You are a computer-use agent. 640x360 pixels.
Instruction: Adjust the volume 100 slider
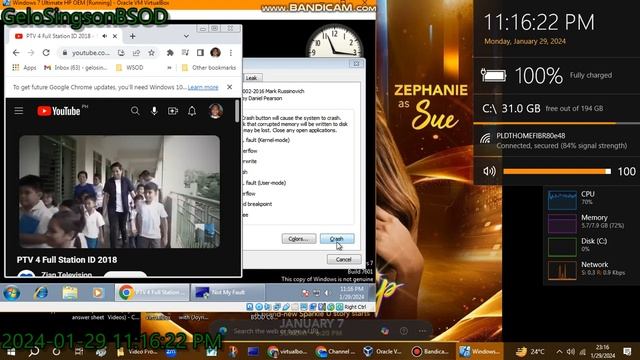(x=557, y=171)
